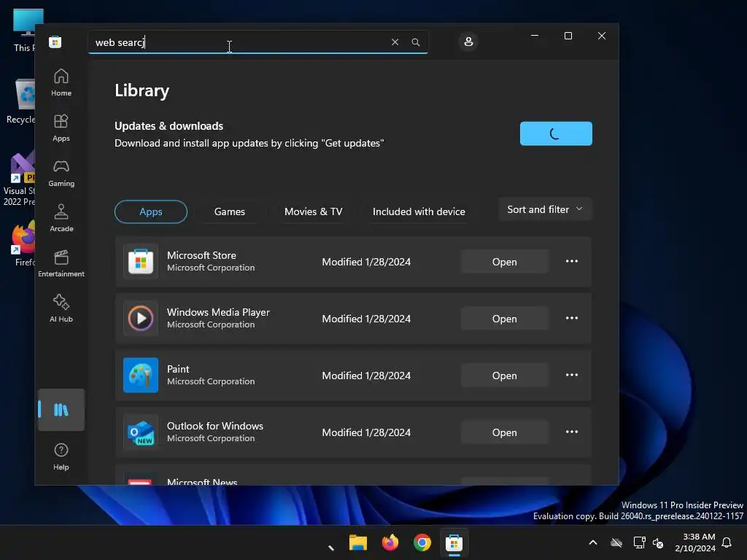747x560 pixels.
Task: Open the notifications bell
Action: pos(727,542)
